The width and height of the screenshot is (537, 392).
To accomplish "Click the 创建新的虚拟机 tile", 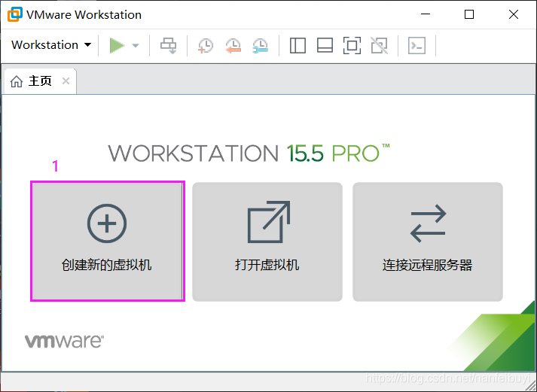I will tap(107, 242).
